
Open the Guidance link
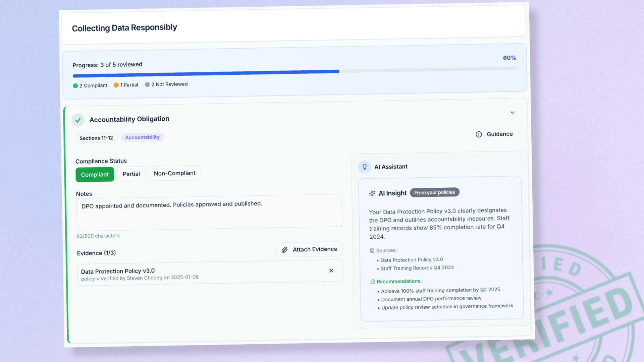tap(499, 134)
